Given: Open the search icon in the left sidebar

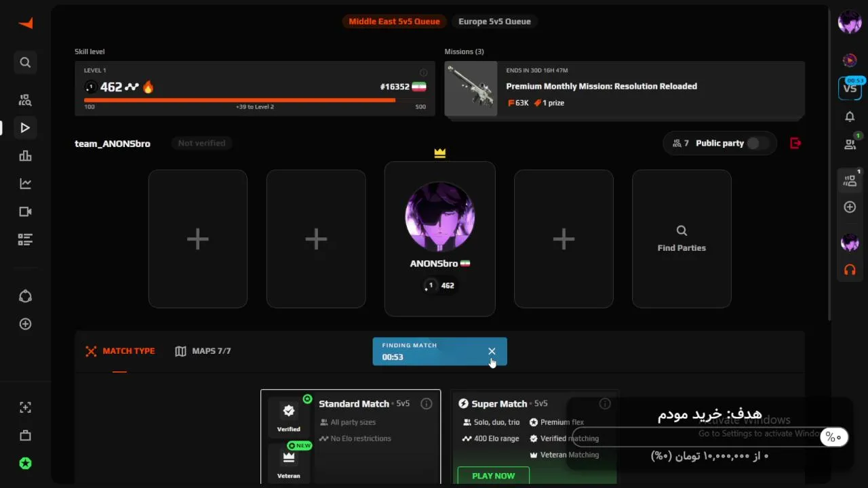Looking at the screenshot, I should coord(25,62).
